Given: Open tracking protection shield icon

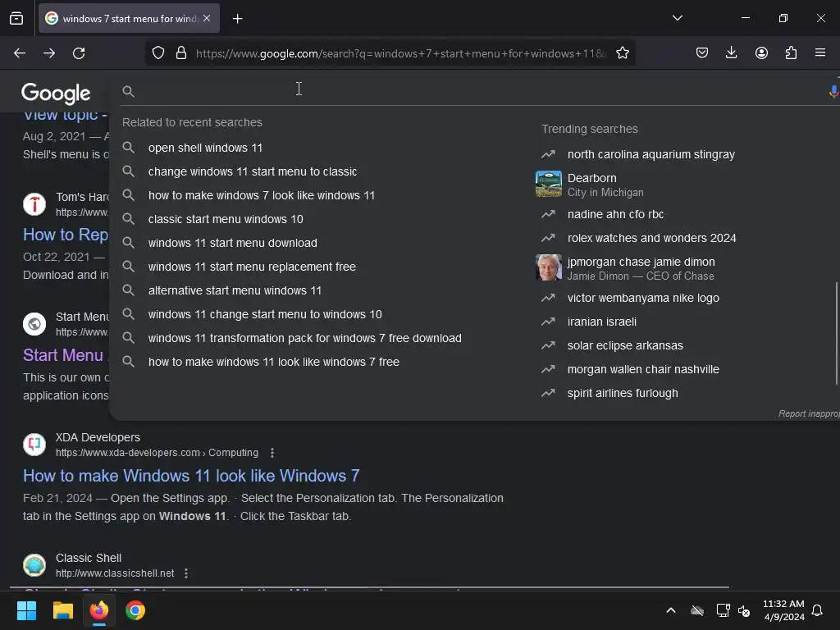Looking at the screenshot, I should (x=158, y=53).
